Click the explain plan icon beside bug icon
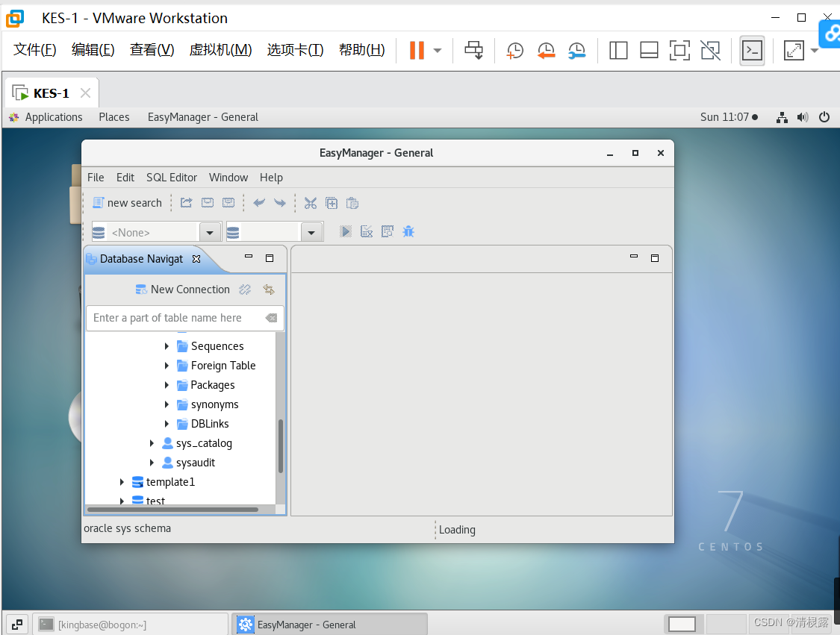This screenshot has width=840, height=635. click(x=388, y=231)
